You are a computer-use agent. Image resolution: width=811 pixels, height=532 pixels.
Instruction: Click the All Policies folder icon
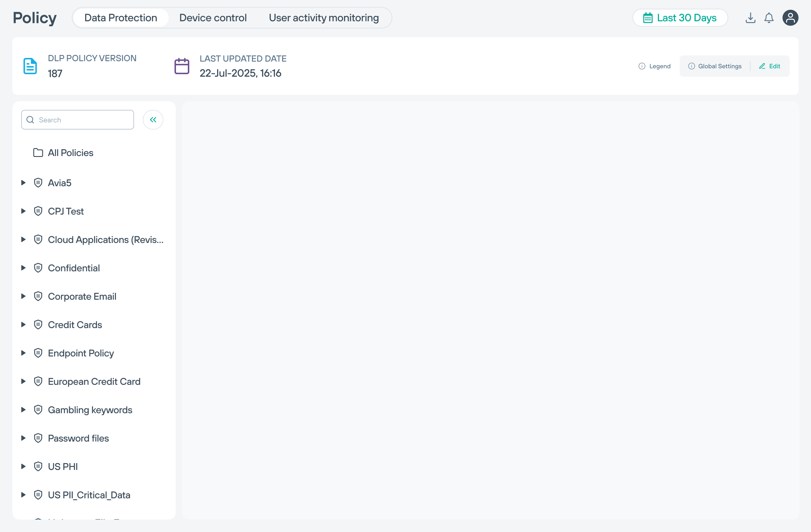pos(38,153)
